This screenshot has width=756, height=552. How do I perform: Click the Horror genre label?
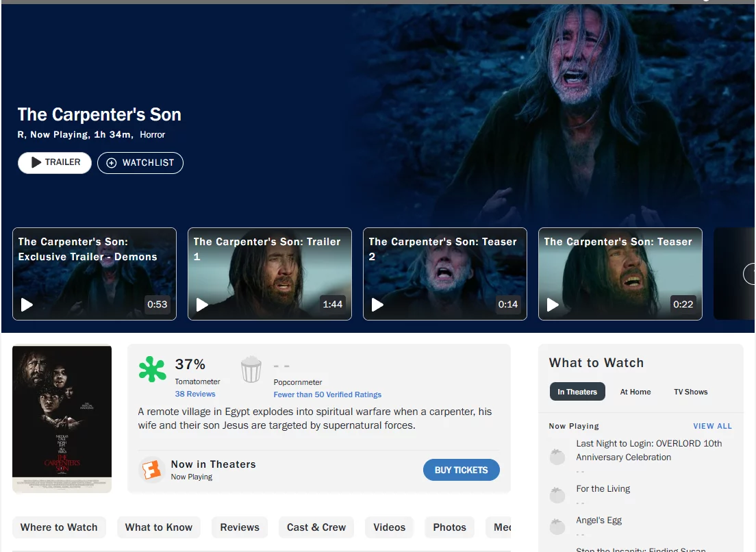(x=152, y=135)
